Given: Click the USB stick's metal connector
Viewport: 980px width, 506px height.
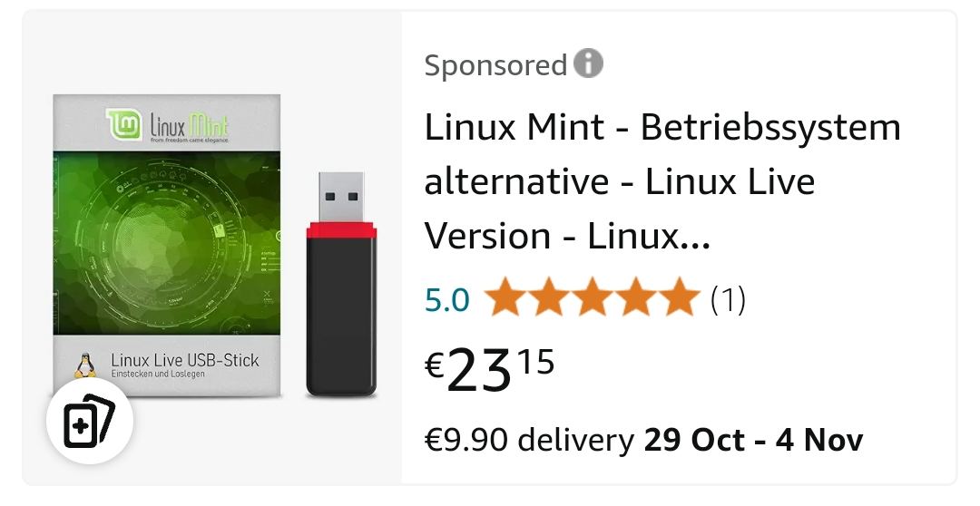Looking at the screenshot, I should pos(340,198).
